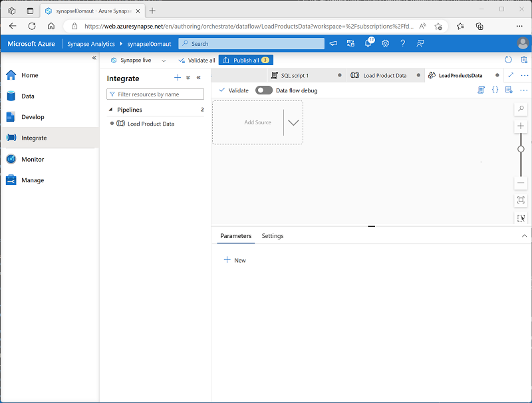Open Azure settings gear
This screenshot has width=532, height=403.
[385, 43]
